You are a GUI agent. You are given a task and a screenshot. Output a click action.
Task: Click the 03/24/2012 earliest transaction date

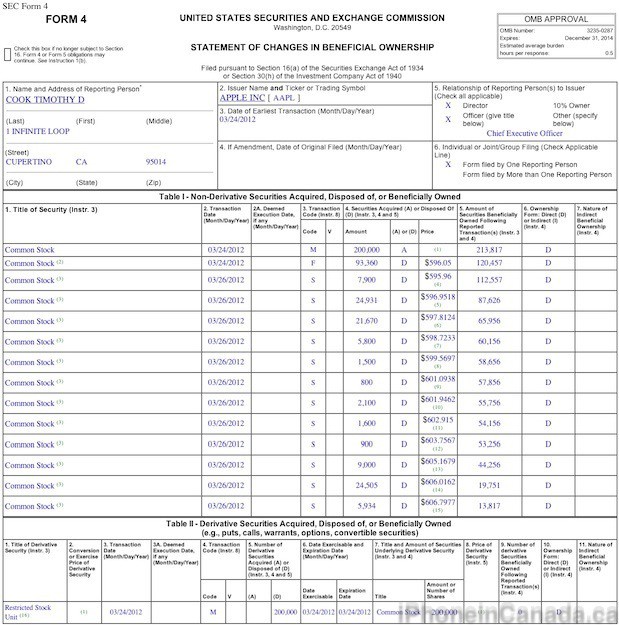point(238,120)
